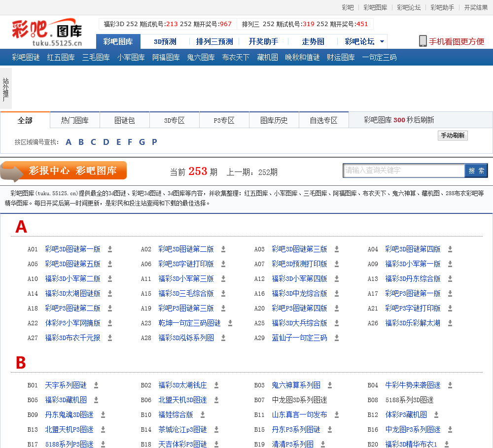493x448 pixels.
Task: Click the 彩吧图库 site logo
Action: pos(47,33)
